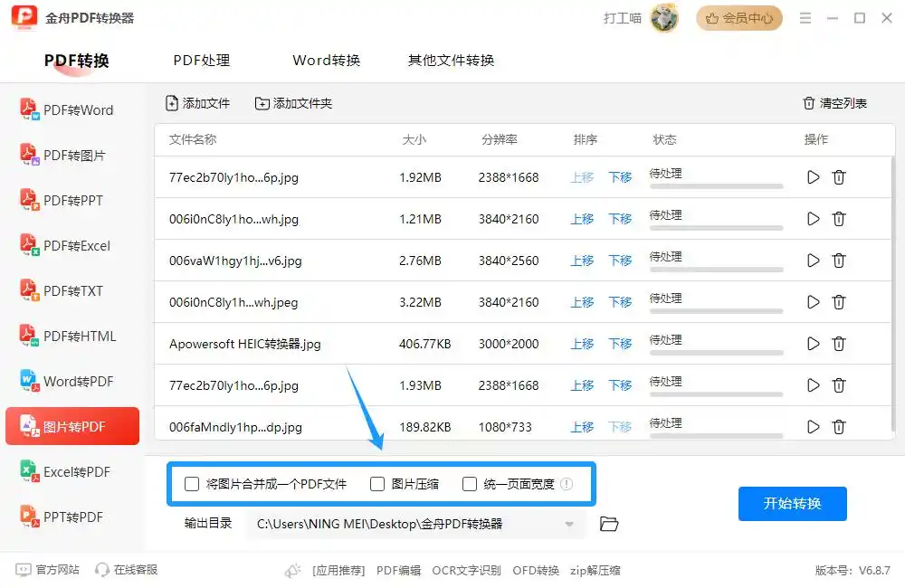Open the PDF编辑 recommended app link

pos(398,570)
